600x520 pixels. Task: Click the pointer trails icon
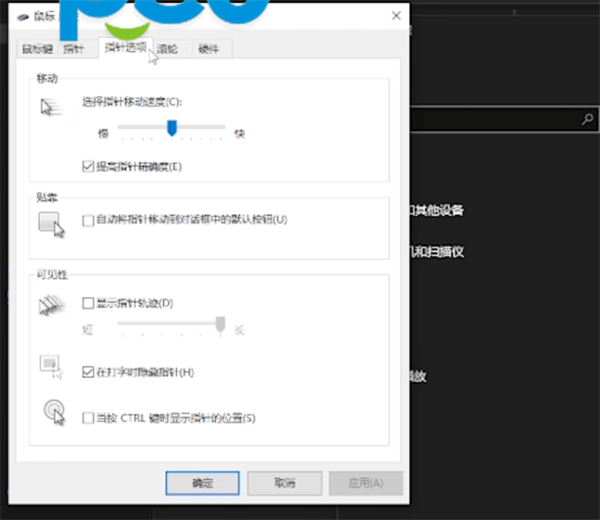click(52, 305)
